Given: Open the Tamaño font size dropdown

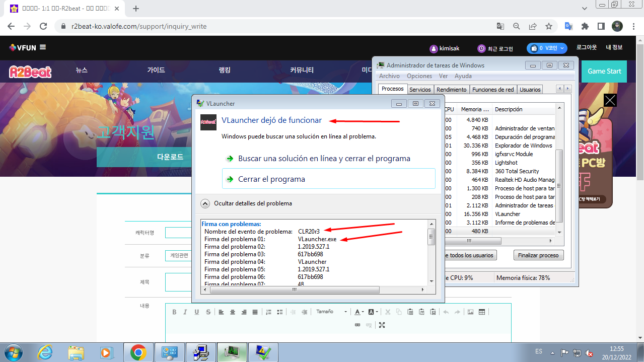Looking at the screenshot, I should pyautogui.click(x=331, y=312).
